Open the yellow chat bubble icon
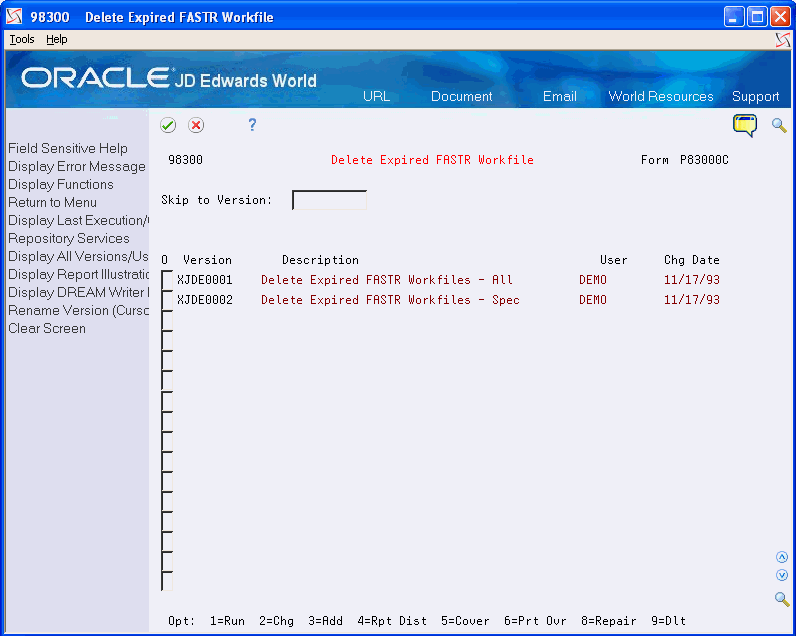Image resolution: width=796 pixels, height=636 pixels. point(745,125)
